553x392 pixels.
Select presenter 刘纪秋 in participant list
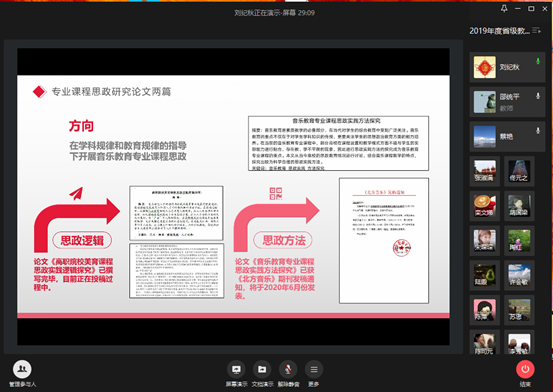[507, 67]
